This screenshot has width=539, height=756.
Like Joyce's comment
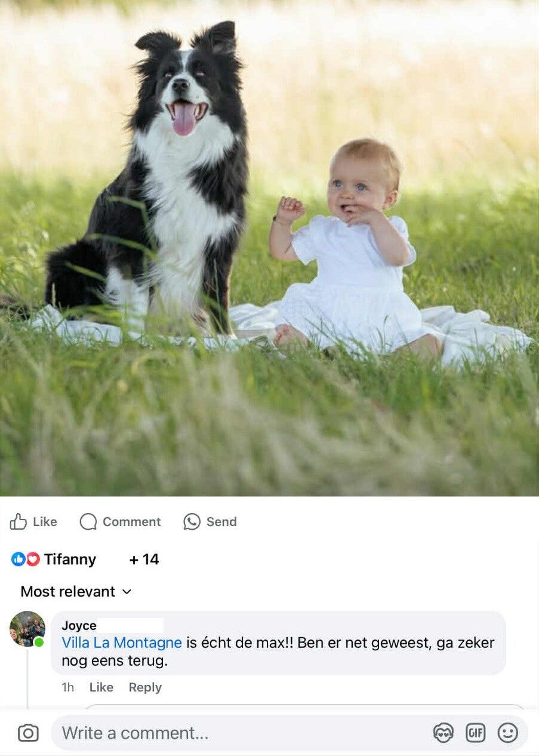101,687
